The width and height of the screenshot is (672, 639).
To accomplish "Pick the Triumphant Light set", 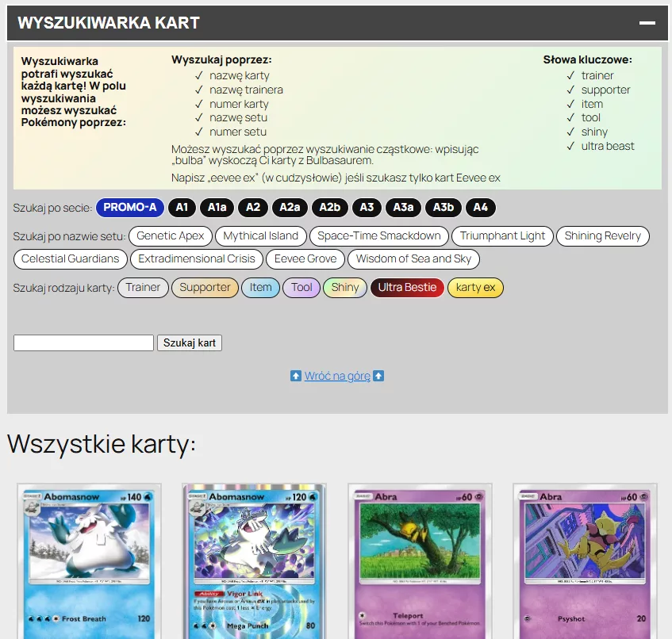I will (502, 236).
